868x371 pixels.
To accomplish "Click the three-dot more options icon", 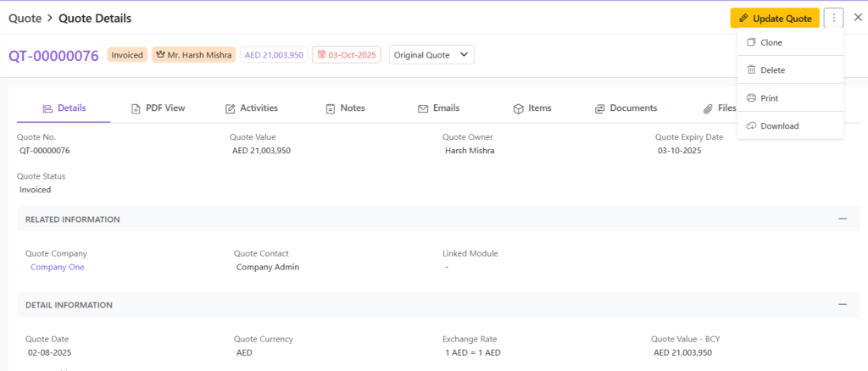I will 834,18.
